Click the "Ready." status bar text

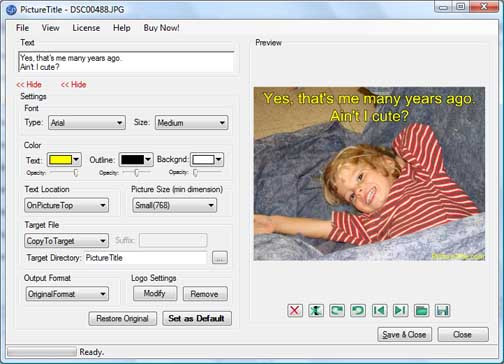[92, 352]
